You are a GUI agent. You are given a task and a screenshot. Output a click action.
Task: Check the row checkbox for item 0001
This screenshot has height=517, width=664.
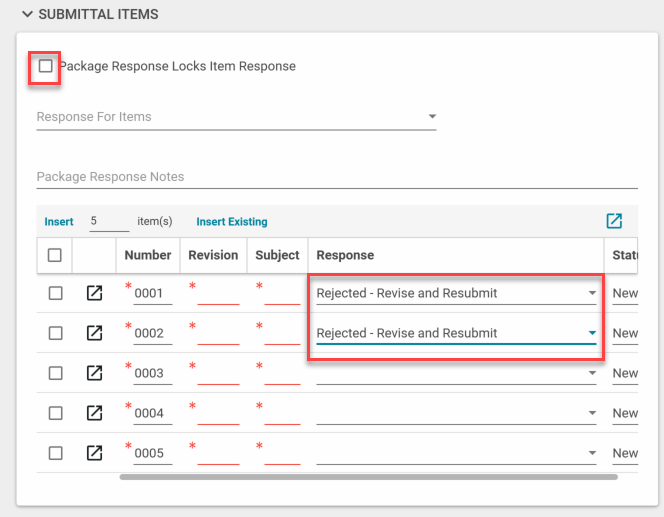[x=55, y=293]
